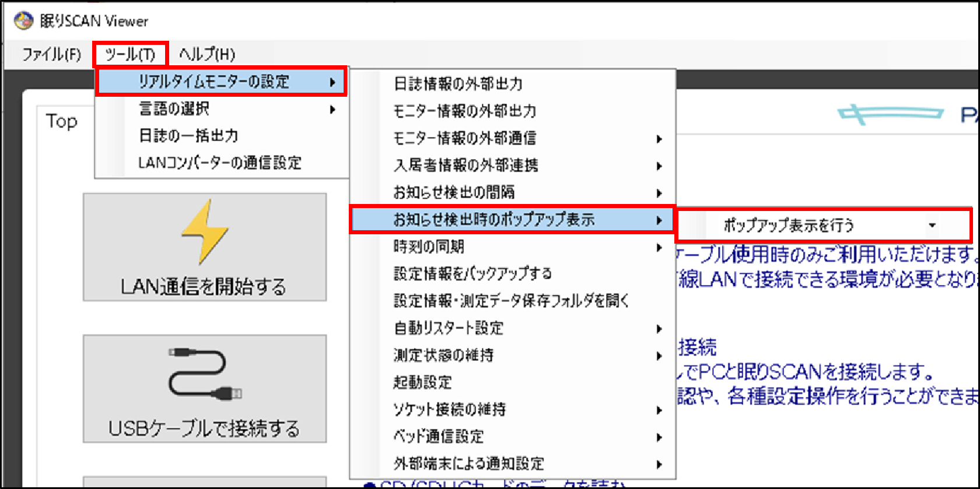Click the arrow beside お知らせ検出の間隔
The height and width of the screenshot is (489, 980).
pyautogui.click(x=659, y=193)
